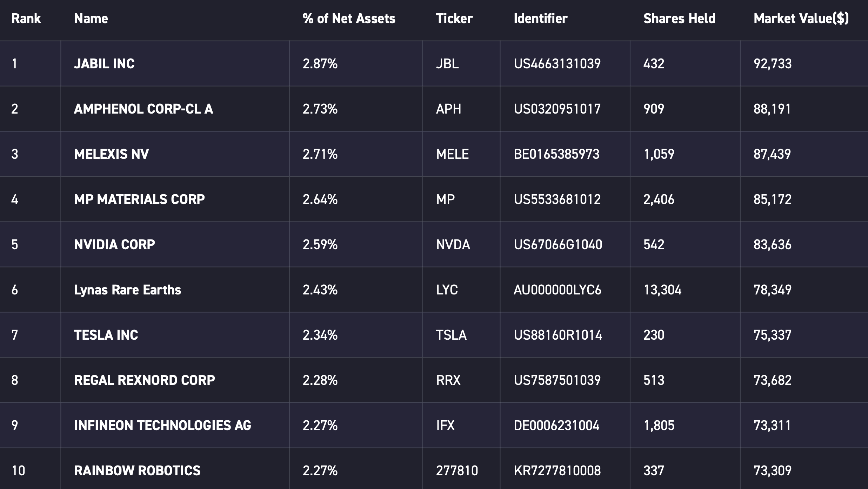Open MP MATERIALS CORP entry
Viewport: 868px width, 489px height.
[x=139, y=199]
